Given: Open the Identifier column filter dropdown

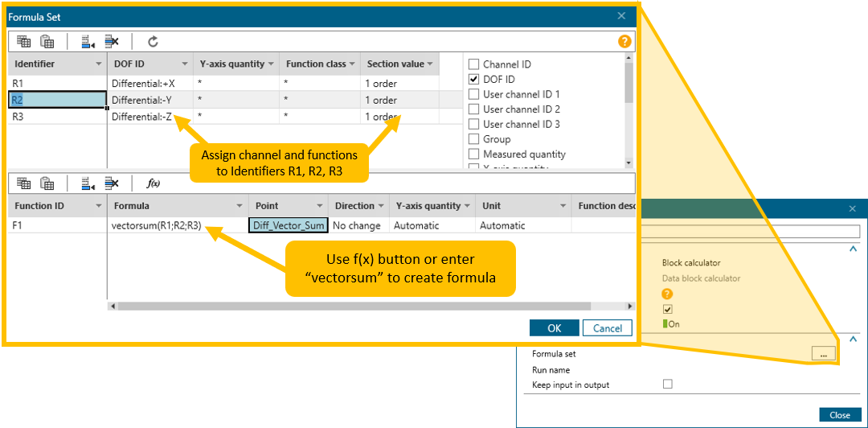Looking at the screenshot, I should (x=99, y=64).
